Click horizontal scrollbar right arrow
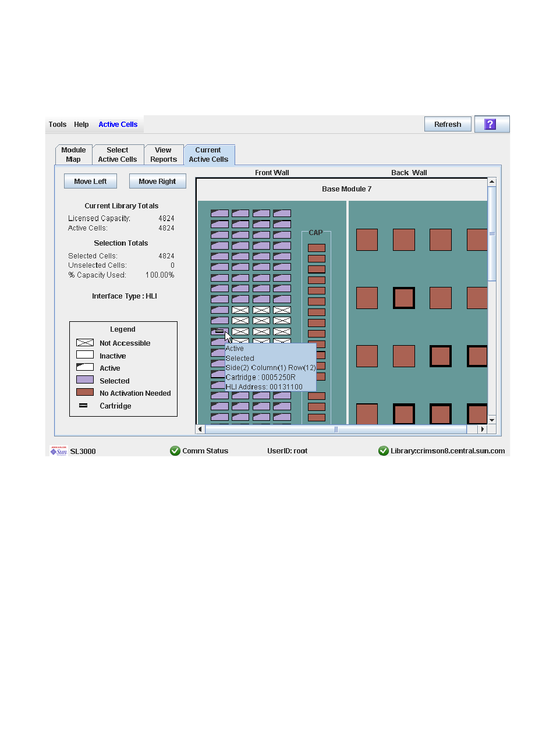Image resolution: width=553 pixels, height=756 pixels. click(x=482, y=430)
